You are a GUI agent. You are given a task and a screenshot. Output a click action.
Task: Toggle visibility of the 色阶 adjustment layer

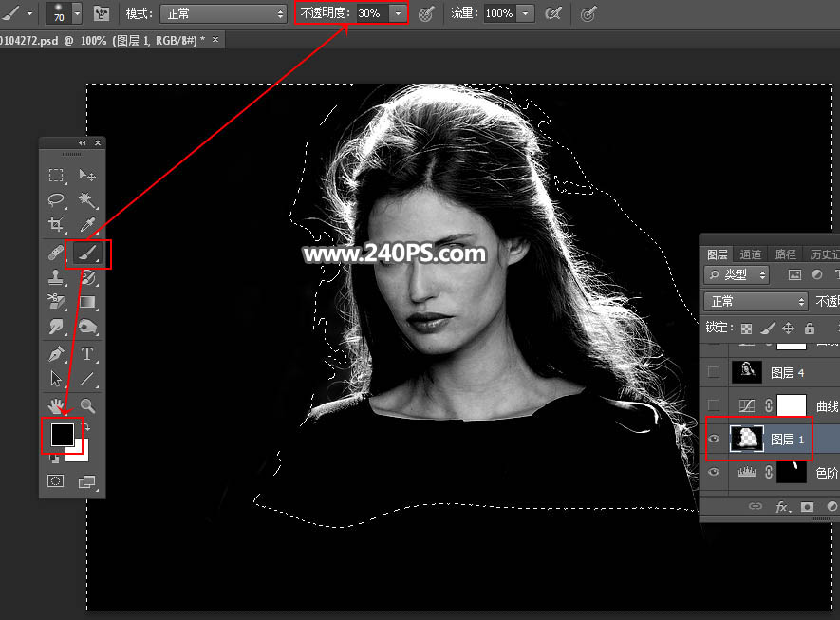pyautogui.click(x=714, y=472)
